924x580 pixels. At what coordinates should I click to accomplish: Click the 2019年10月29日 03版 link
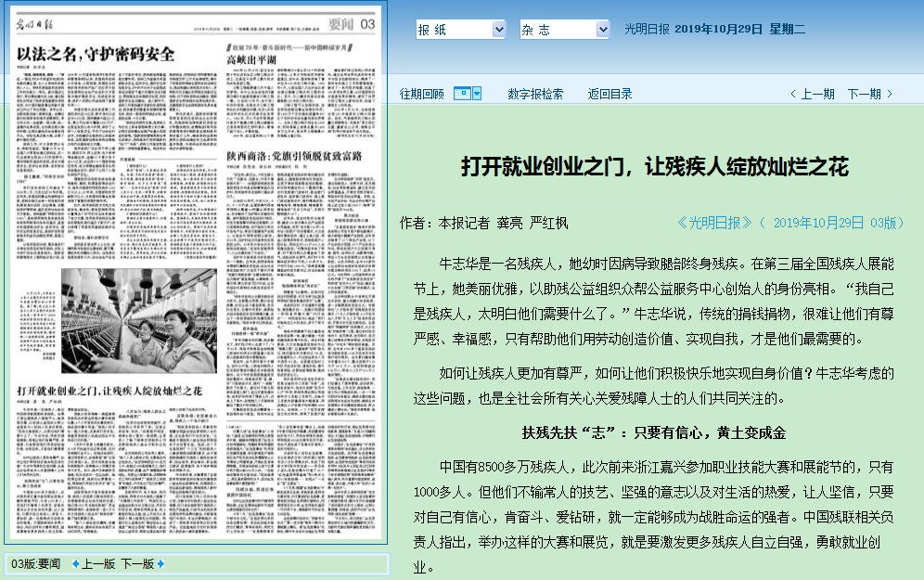click(836, 223)
